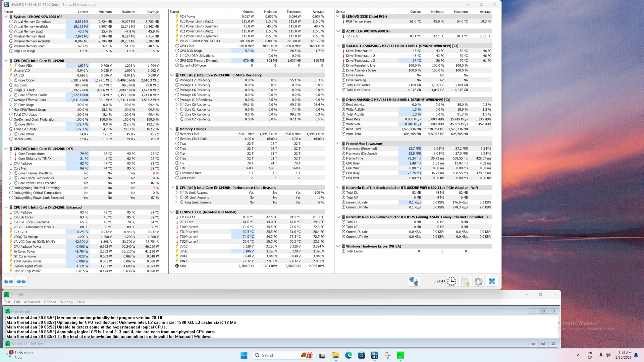This screenshot has height=362, width=644.
Task: Open HWiNFO sensor settings gear
Action: pos(478,282)
